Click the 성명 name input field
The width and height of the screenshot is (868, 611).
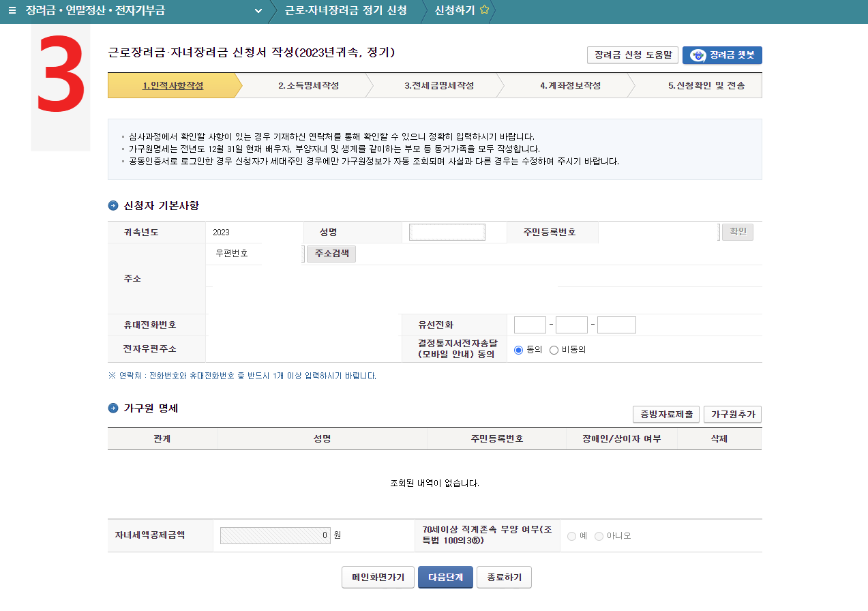click(x=447, y=232)
